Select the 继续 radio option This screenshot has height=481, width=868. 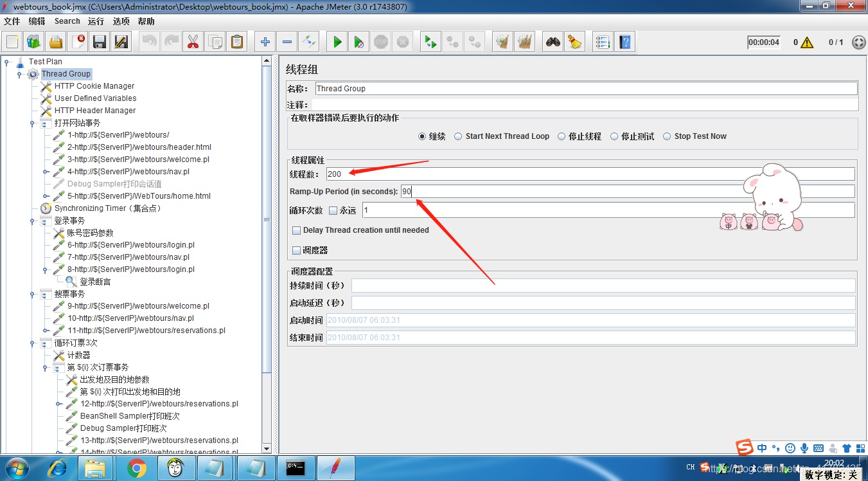pos(422,136)
